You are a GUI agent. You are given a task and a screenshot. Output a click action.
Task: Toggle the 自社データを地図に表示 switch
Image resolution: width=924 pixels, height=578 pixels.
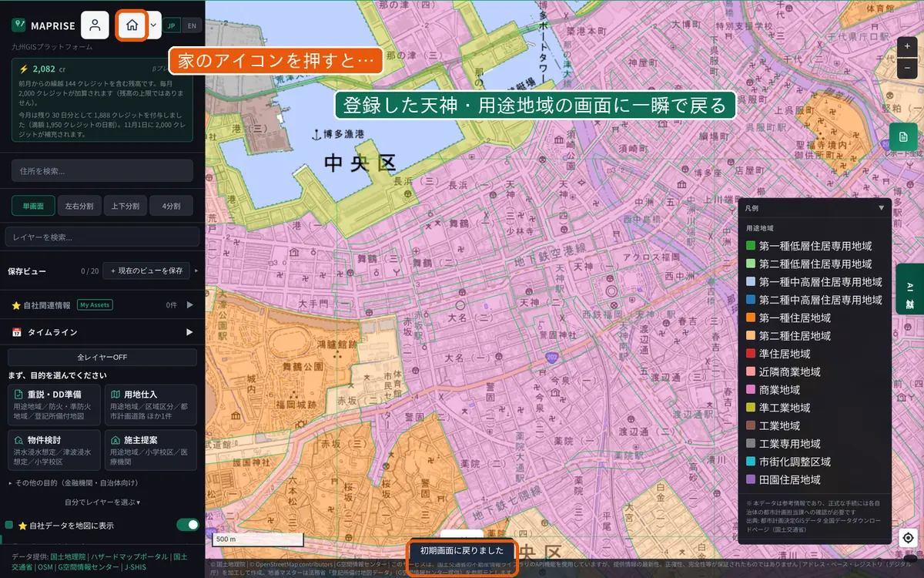[188, 525]
